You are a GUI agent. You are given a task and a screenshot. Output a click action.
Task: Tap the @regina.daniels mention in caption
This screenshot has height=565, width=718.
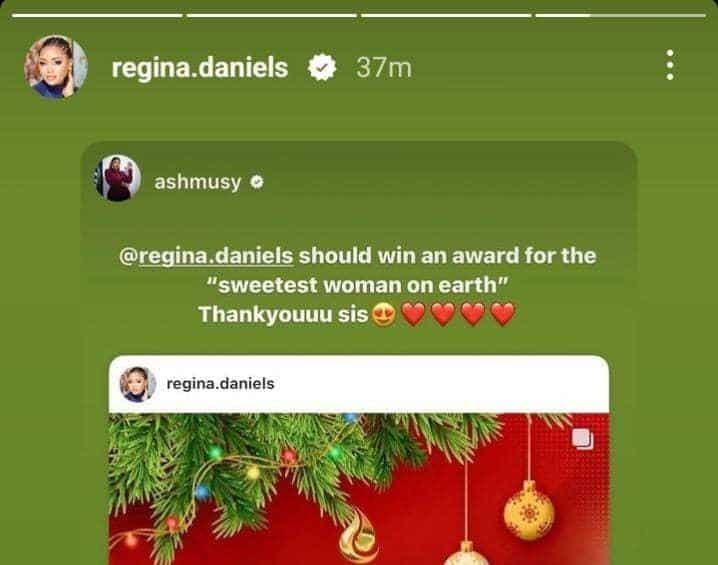coord(206,255)
